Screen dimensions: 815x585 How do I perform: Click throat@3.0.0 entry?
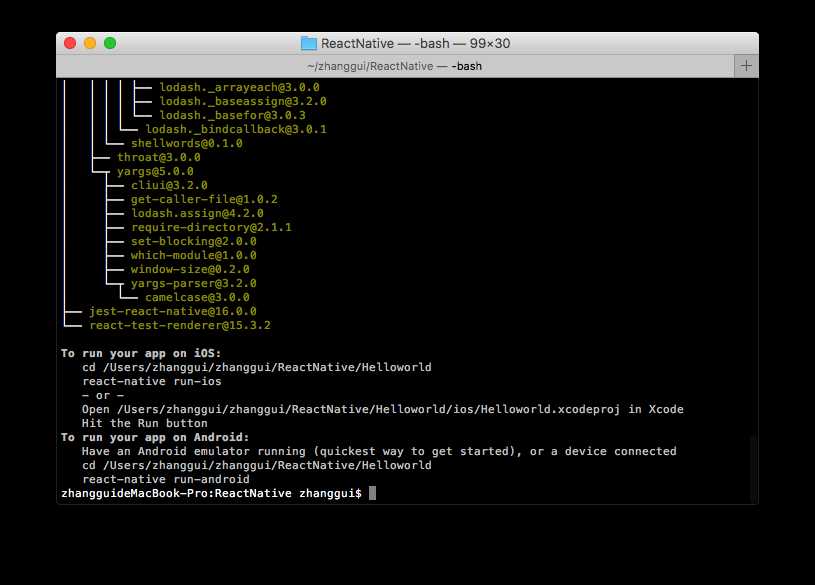point(159,158)
